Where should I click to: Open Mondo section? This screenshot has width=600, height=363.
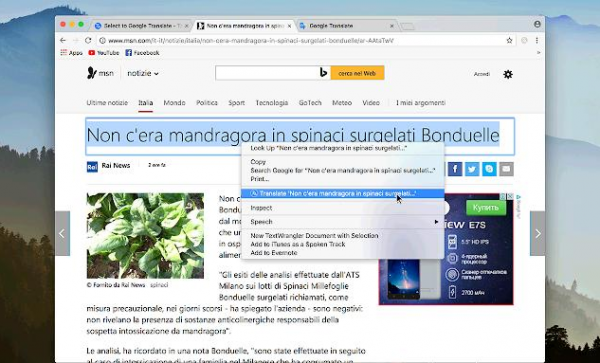(174, 103)
